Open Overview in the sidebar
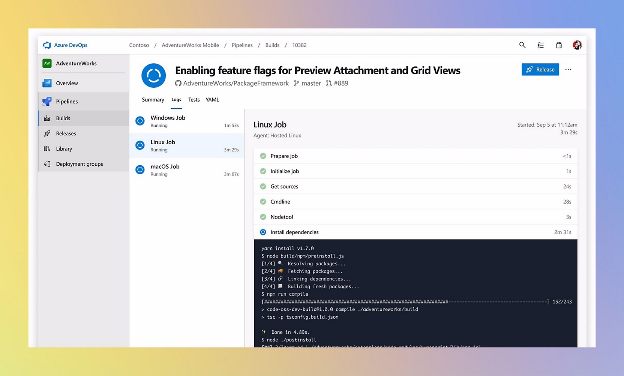The image size is (624, 376). click(83, 83)
